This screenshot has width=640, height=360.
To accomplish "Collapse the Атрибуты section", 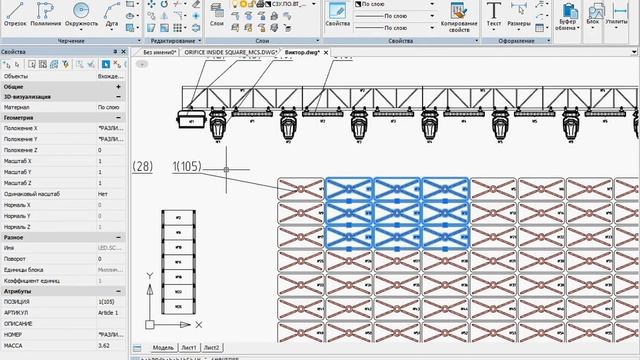I will point(118,291).
